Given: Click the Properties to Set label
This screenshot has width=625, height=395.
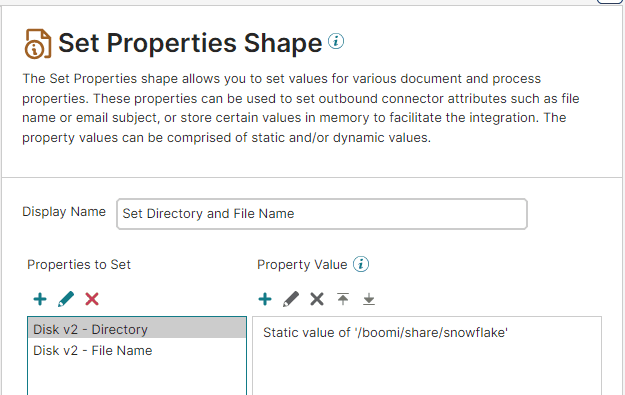Looking at the screenshot, I should (79, 265).
